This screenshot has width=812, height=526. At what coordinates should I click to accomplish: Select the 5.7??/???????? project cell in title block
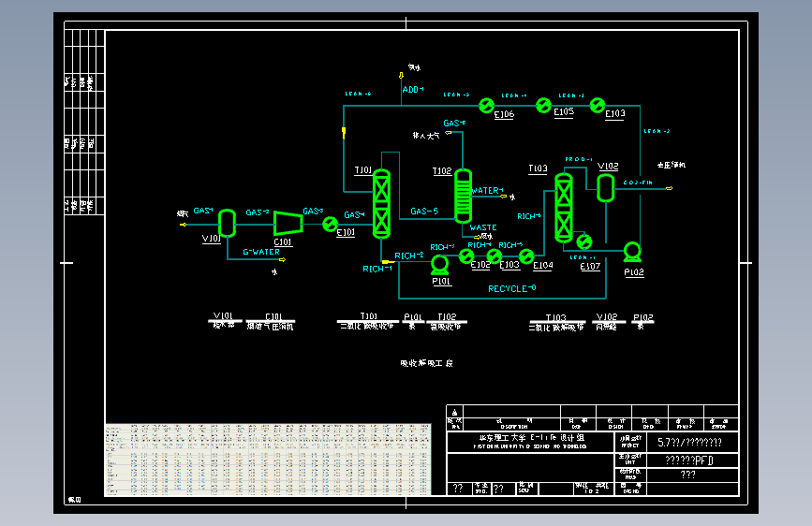pyautogui.click(x=692, y=443)
